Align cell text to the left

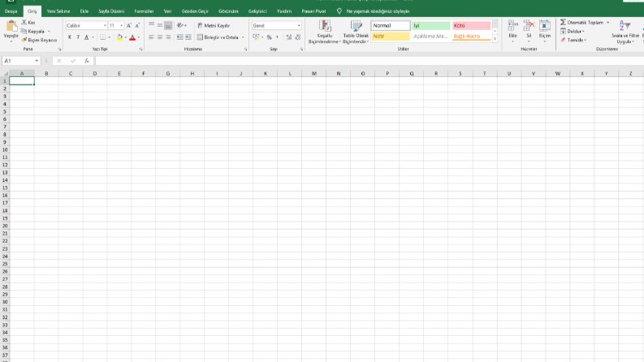tap(151, 37)
